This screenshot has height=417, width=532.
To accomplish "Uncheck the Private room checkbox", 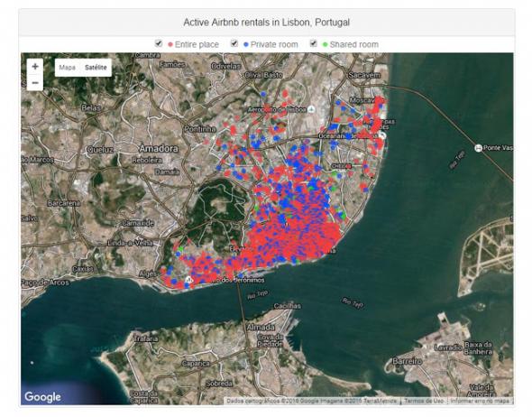I will (234, 43).
